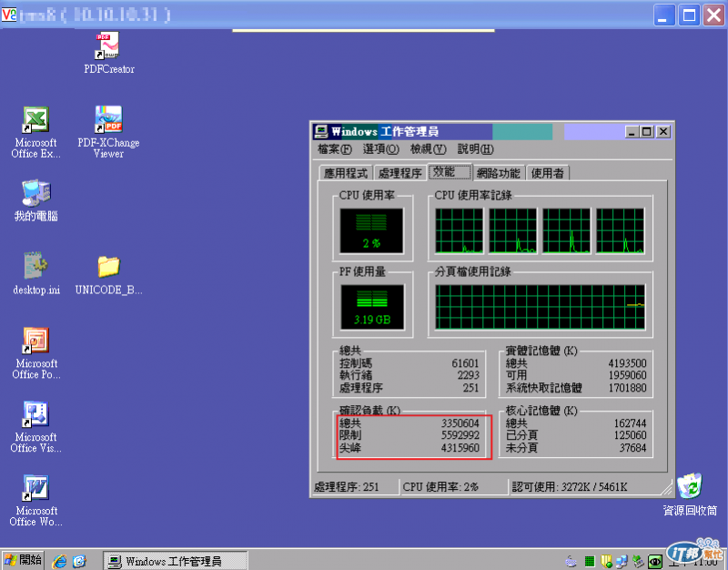Click the green eye VNC tray icon

point(655,562)
